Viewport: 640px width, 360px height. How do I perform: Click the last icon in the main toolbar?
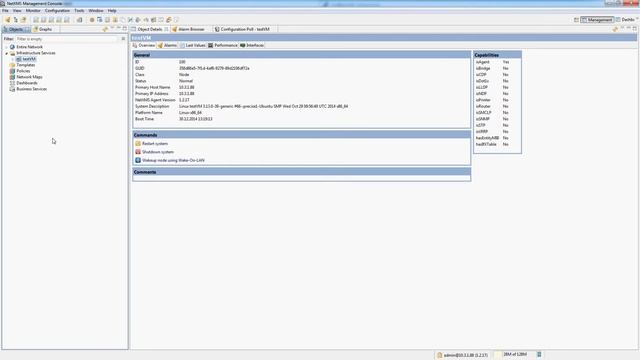[x=176, y=20]
